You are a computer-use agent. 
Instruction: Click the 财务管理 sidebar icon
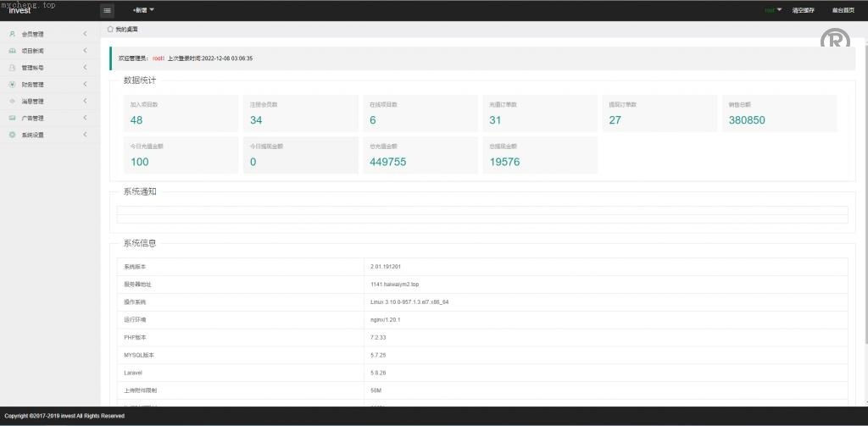12,85
